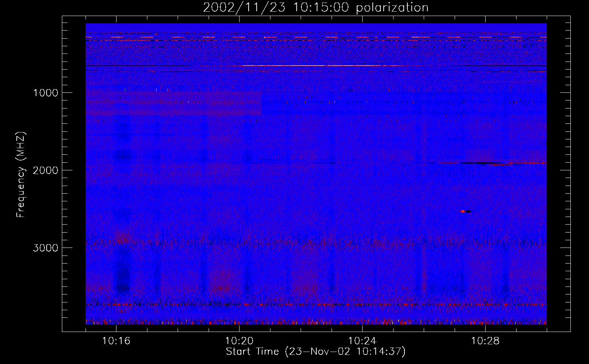Viewport: 589px width, 364px height.
Task: Click the small red-black burst near 2500 MHz
Action: pyautogui.click(x=466, y=211)
